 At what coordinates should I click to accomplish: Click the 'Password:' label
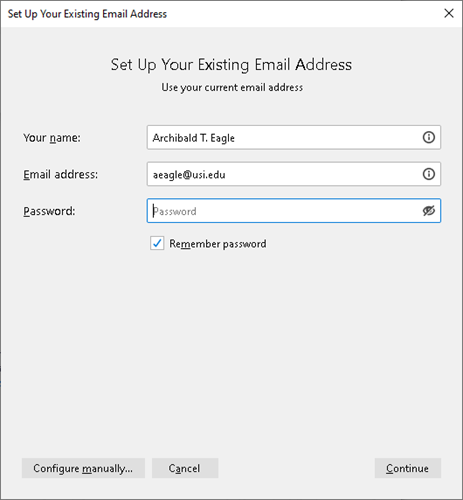coord(49,211)
